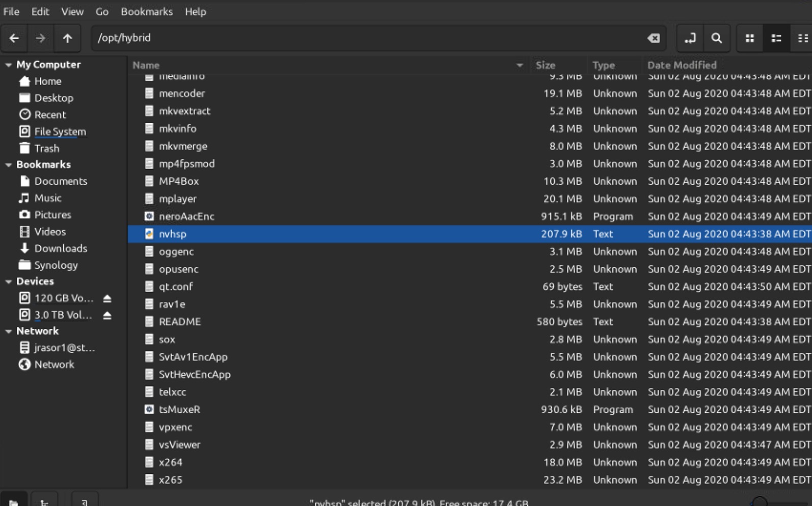The height and width of the screenshot is (506, 812).
Task: Sort by Date Modified column
Action: (x=682, y=65)
